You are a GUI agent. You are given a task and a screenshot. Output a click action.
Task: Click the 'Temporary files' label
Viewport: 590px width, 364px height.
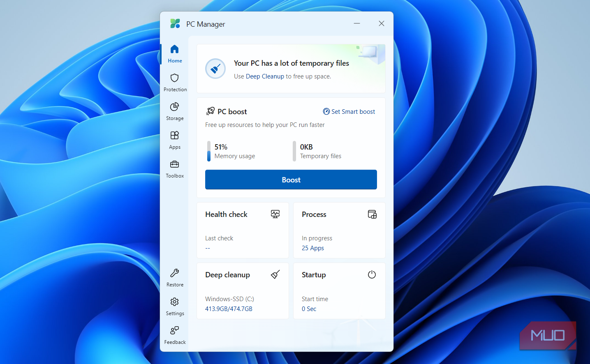point(321,156)
